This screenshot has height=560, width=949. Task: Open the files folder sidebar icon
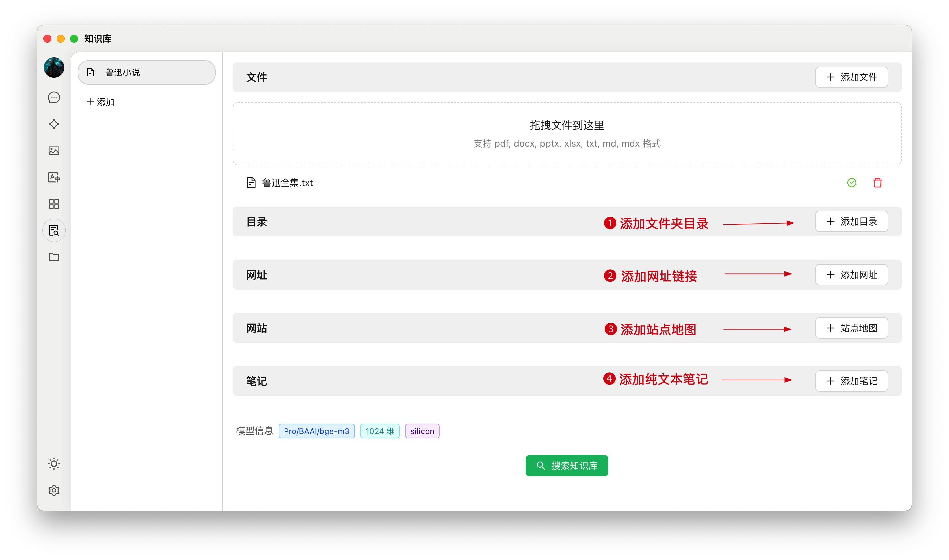coord(54,257)
